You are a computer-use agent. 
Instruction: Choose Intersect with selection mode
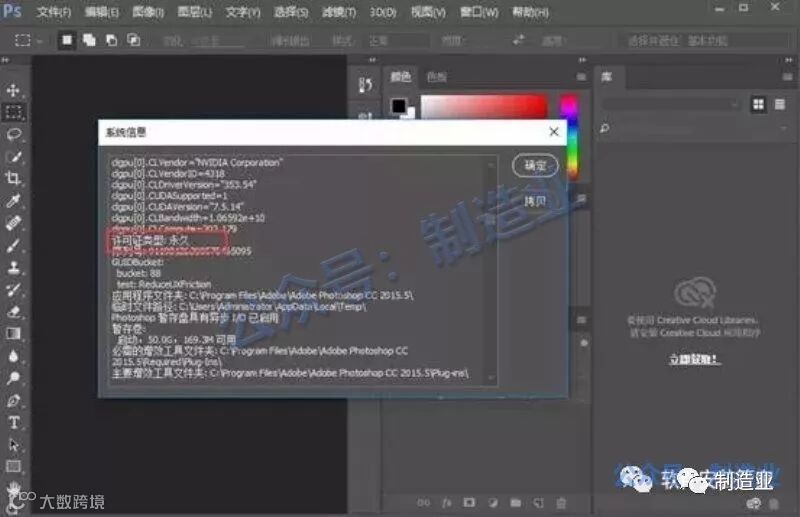pos(134,40)
